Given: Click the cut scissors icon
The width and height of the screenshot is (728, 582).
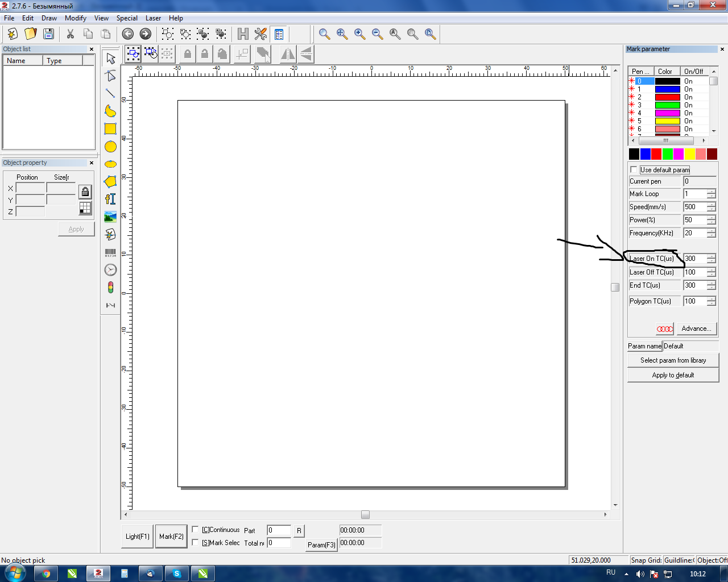Looking at the screenshot, I should click(71, 34).
